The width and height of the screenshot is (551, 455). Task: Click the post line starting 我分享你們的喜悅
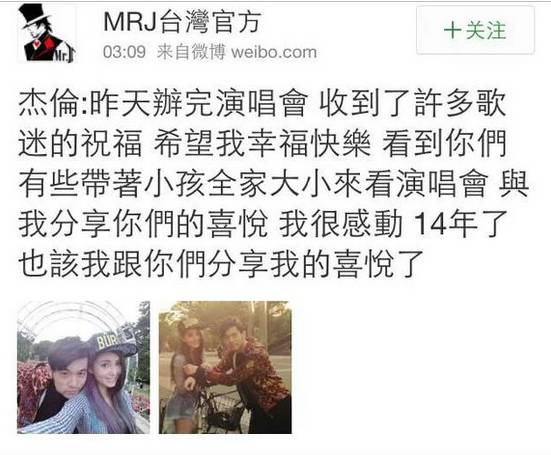[x=262, y=224]
